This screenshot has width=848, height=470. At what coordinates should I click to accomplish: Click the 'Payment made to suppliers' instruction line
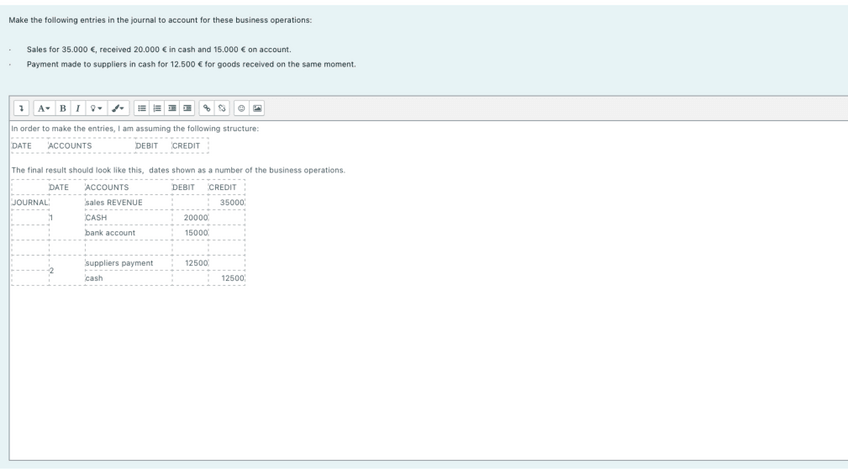pos(191,64)
